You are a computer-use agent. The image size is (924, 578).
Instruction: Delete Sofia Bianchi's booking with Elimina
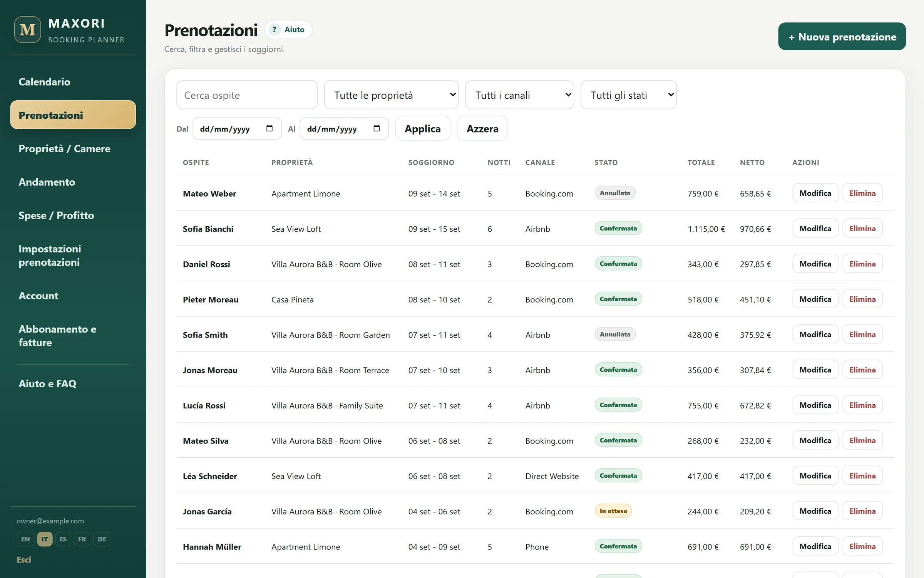coord(862,229)
